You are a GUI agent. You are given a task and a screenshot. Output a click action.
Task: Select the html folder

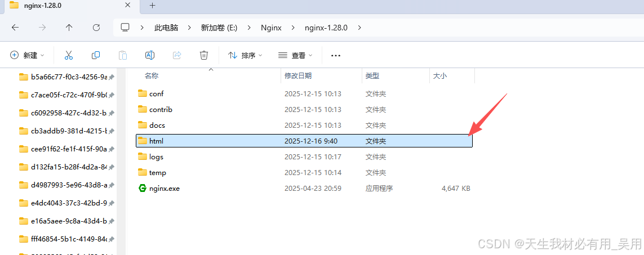point(304,141)
